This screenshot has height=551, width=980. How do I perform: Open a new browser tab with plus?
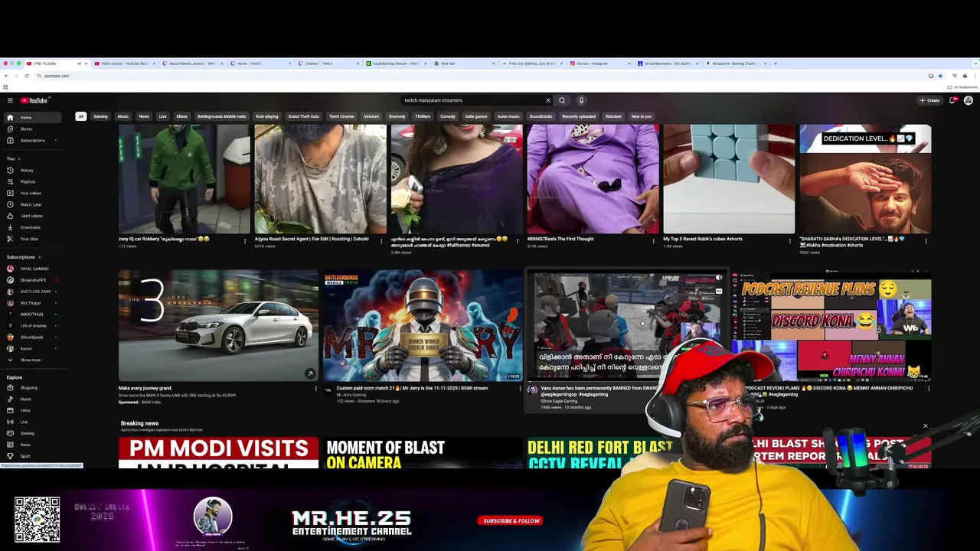pyautogui.click(x=775, y=64)
